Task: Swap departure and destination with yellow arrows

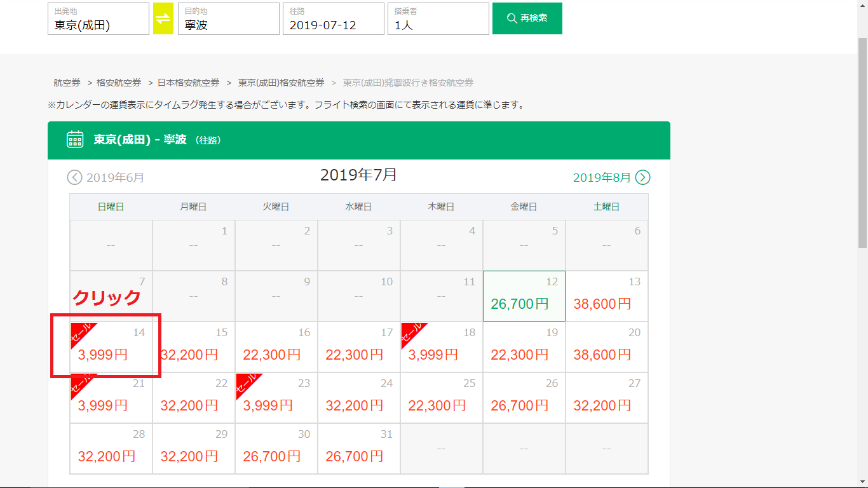Action: click(163, 19)
